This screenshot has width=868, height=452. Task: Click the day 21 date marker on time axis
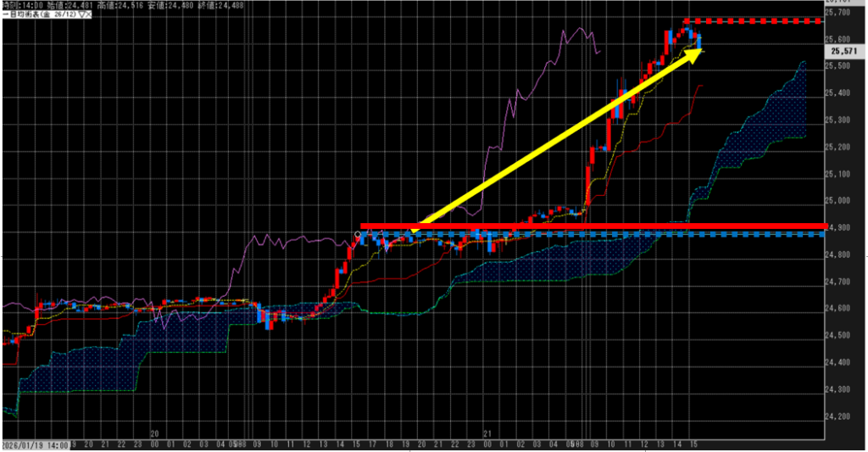[x=487, y=432]
